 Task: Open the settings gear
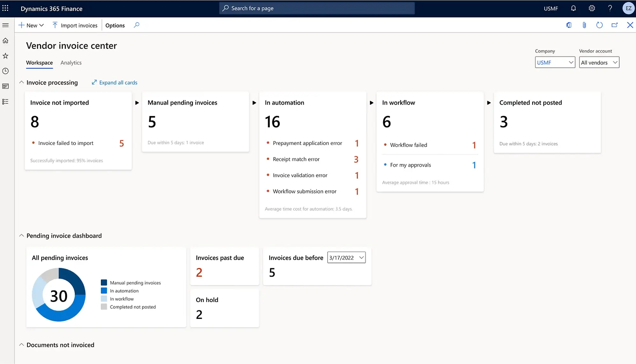click(592, 8)
